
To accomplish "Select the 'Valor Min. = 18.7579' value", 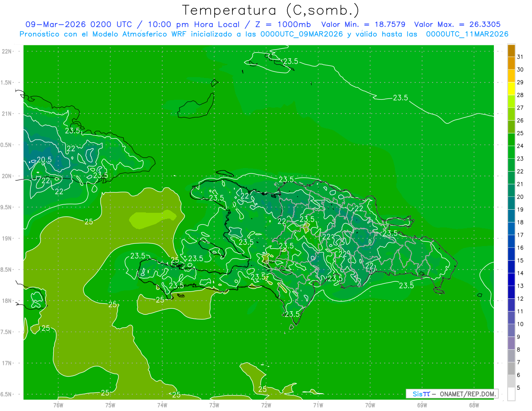I will 363,24.
